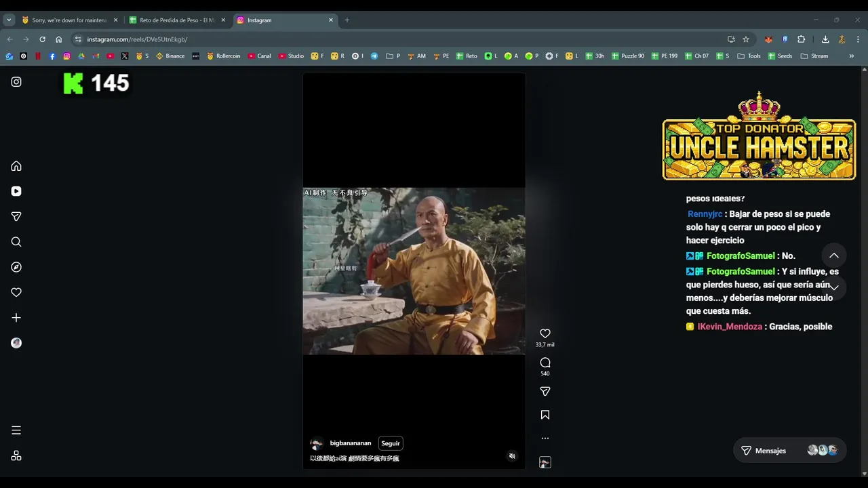Open the Netflix bookmark icon

(x=38, y=56)
